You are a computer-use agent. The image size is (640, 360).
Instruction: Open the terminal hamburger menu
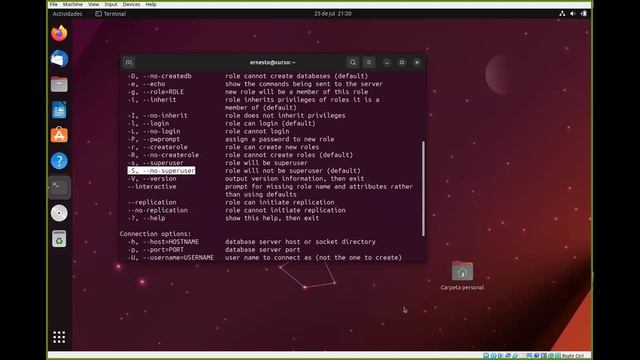(369, 62)
